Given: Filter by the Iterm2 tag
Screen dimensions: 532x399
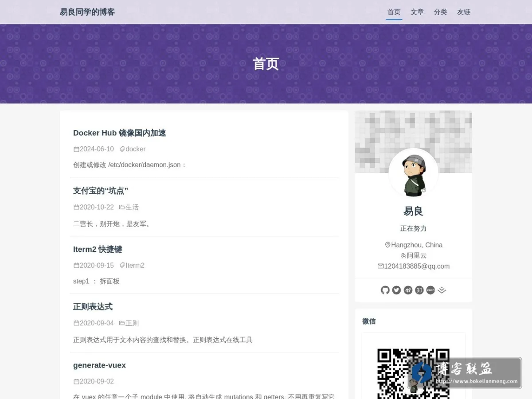Looking at the screenshot, I should coord(135,265).
